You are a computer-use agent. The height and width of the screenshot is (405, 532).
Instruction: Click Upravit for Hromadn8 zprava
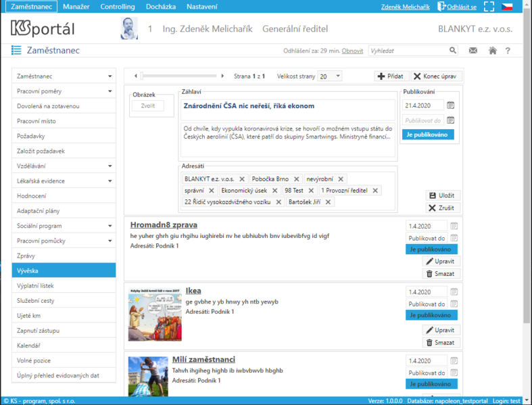(441, 261)
